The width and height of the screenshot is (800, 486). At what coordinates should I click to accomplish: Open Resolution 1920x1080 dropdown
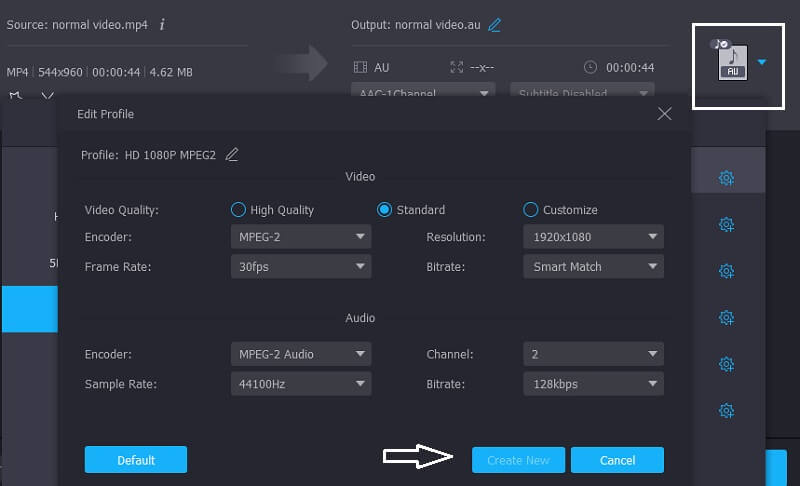pyautogui.click(x=593, y=237)
